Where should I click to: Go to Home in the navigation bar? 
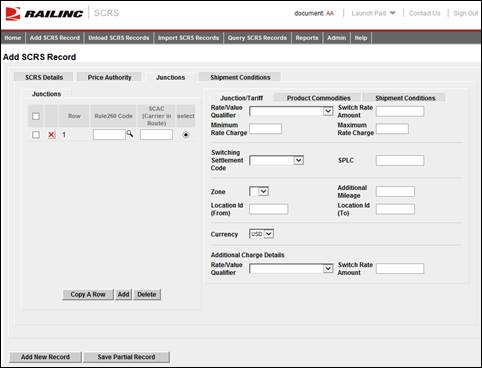point(13,38)
